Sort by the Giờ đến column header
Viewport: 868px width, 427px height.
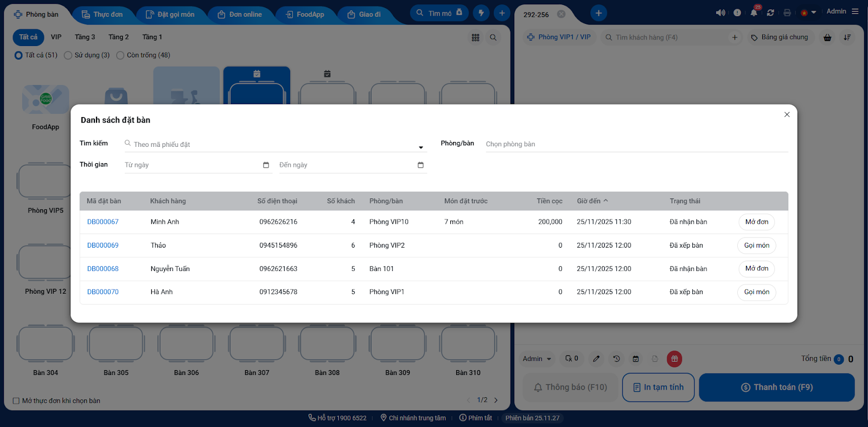592,201
